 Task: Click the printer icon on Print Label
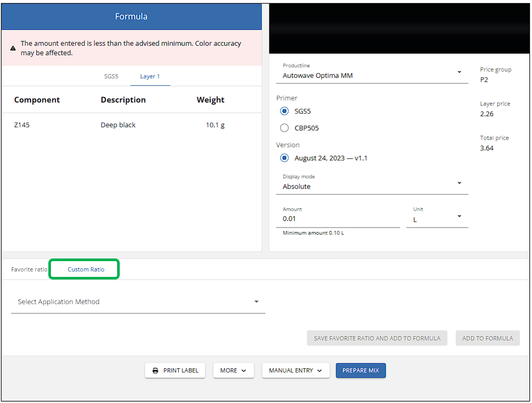155,370
